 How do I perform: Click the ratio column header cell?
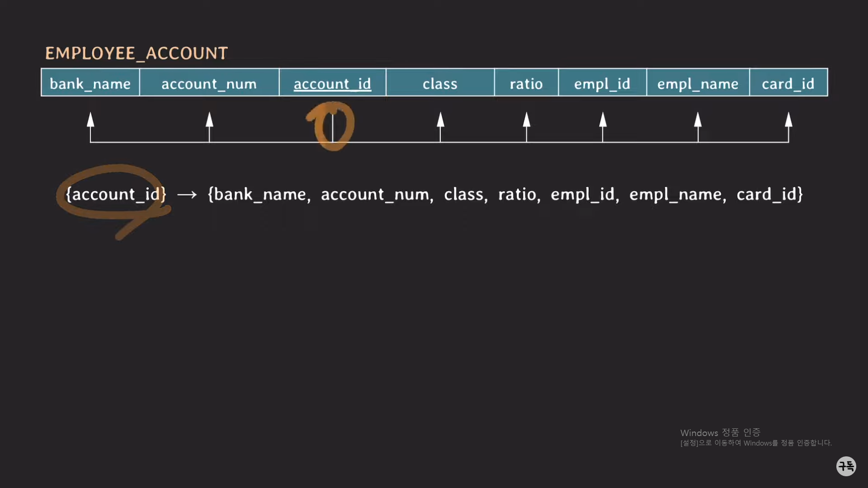[526, 83]
